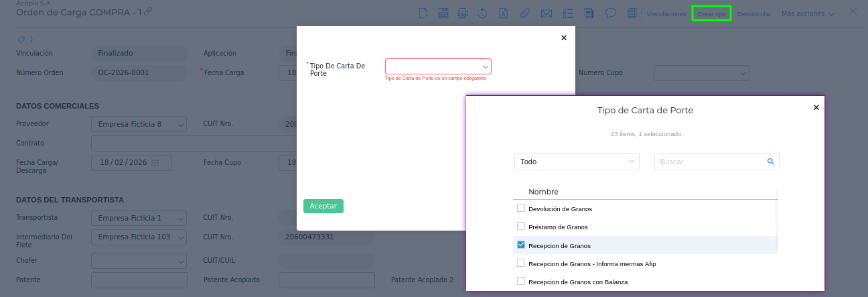Click the Crear cpe button
Viewport: 868px width, 297px height.
(x=711, y=13)
